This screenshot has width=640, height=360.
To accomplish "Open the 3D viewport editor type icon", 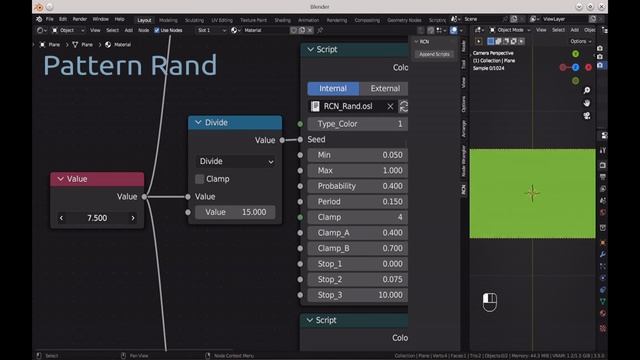I will [x=478, y=30].
